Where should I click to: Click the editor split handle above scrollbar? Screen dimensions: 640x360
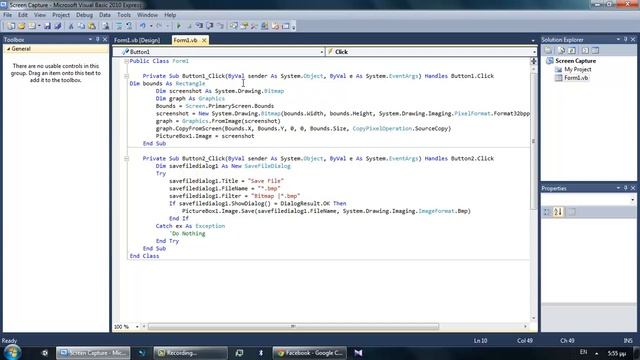[533, 61]
